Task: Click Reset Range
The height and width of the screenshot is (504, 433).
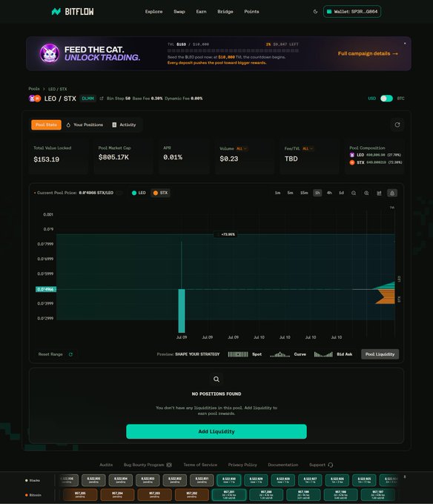Action: tap(50, 354)
